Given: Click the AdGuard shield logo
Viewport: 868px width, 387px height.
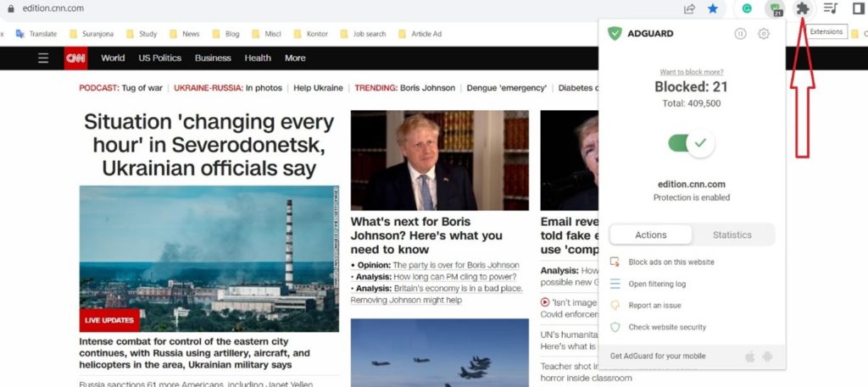Looking at the screenshot, I should tap(615, 33).
